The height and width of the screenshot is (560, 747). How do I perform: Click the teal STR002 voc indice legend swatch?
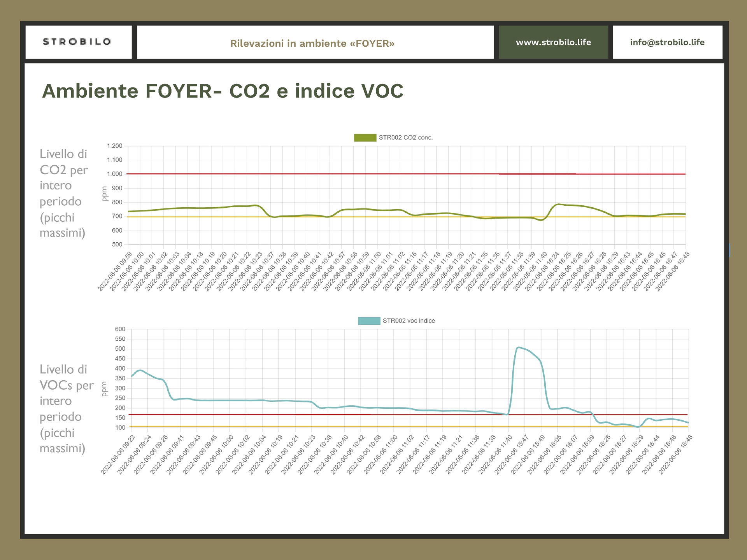click(368, 321)
